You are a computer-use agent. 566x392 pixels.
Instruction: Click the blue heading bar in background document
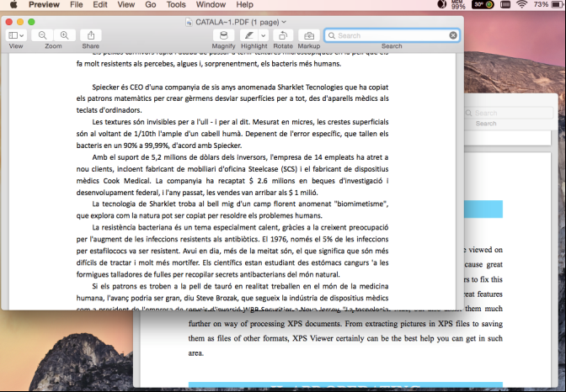pyautogui.click(x=483, y=209)
